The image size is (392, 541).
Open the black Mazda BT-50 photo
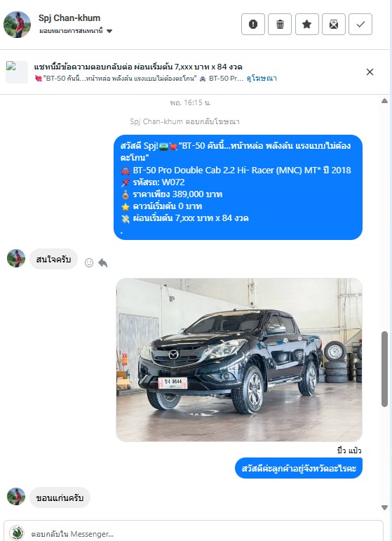239,360
